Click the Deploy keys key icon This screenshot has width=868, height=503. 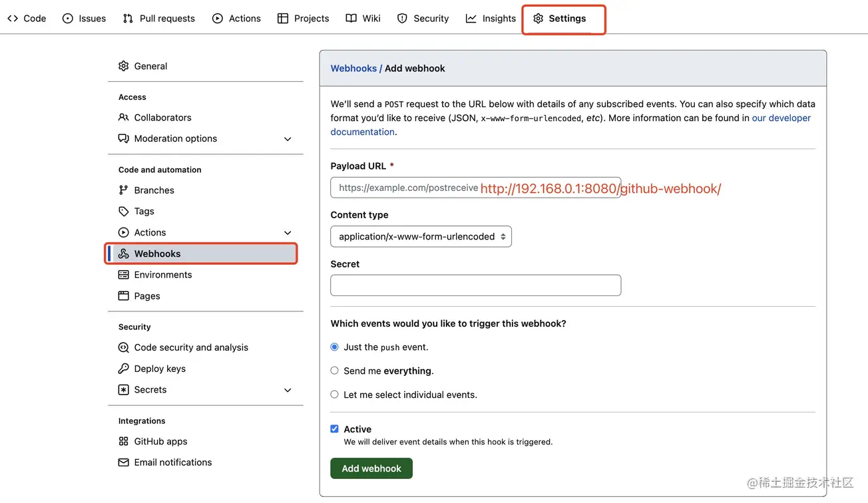point(123,369)
